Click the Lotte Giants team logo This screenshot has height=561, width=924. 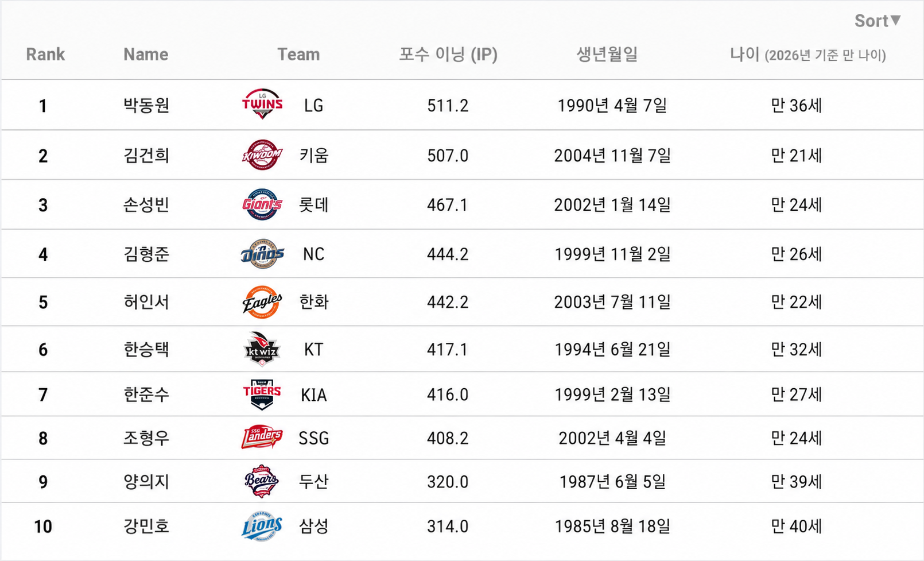[262, 204]
